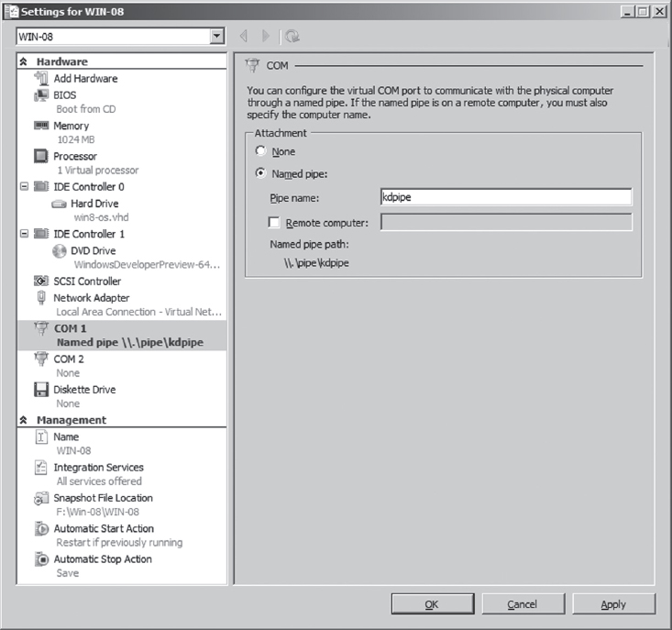Click 'Local Area Connection - Virtual Net...' text
672x630 pixels.
click(x=138, y=312)
